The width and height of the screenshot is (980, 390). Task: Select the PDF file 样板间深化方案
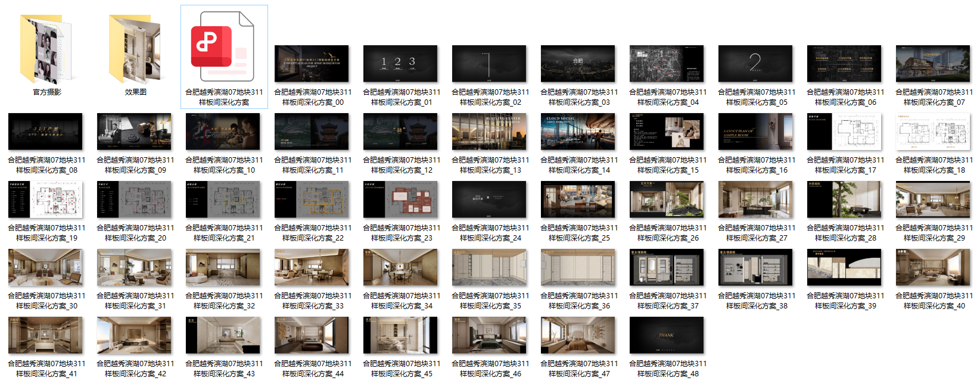tap(224, 48)
